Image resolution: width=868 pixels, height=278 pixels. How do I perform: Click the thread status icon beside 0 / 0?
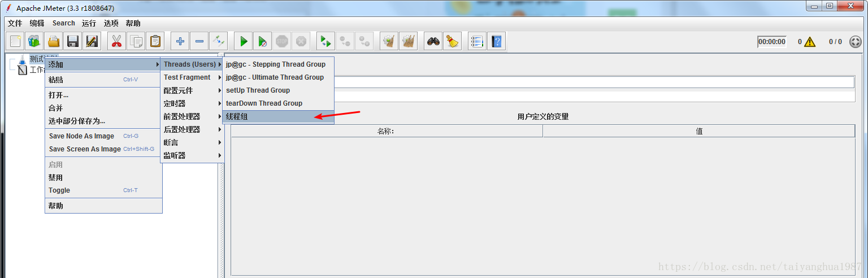(856, 42)
